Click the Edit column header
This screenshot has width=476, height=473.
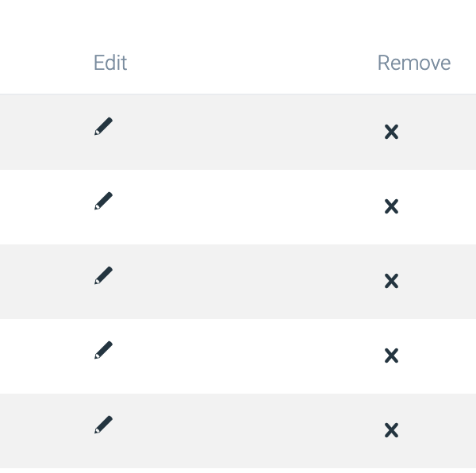coord(110,63)
